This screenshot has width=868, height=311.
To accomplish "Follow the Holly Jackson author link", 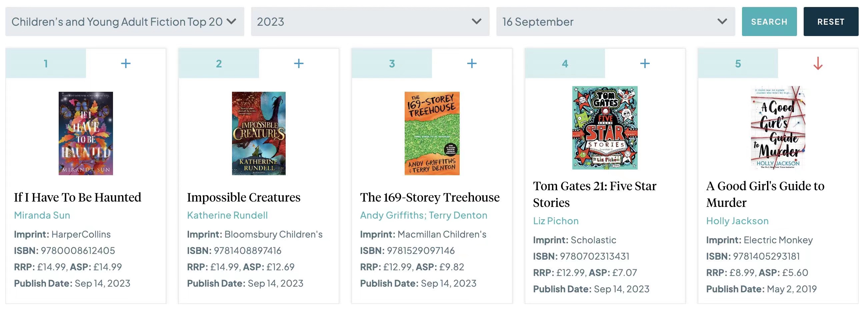I will tap(737, 221).
